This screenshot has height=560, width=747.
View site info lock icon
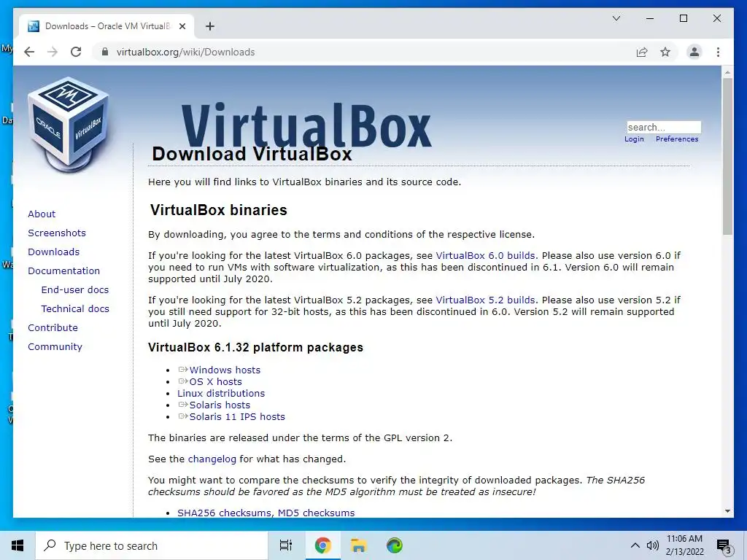[x=105, y=52]
